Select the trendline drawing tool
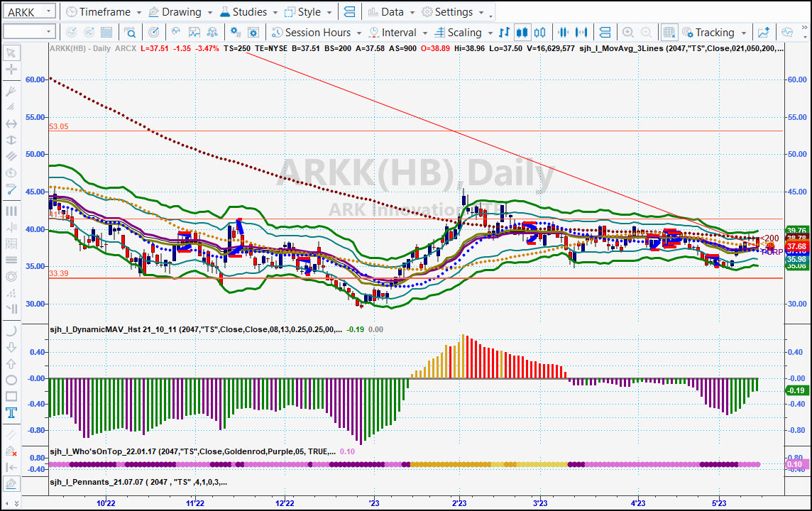The image size is (812, 511). tap(11, 189)
